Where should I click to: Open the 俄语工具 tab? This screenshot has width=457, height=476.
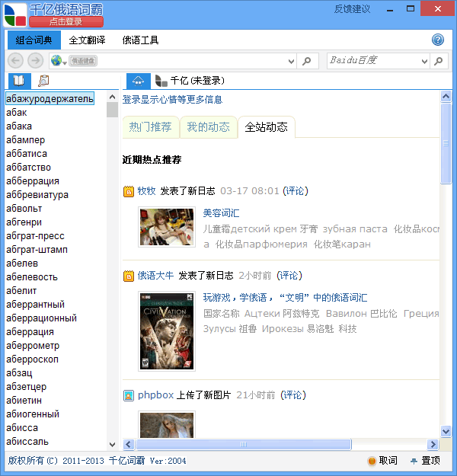[140, 40]
